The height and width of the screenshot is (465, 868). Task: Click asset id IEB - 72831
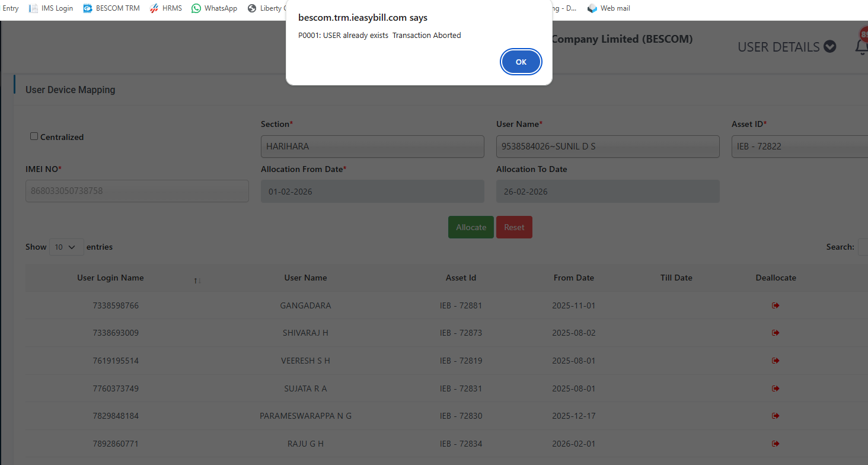461,388
